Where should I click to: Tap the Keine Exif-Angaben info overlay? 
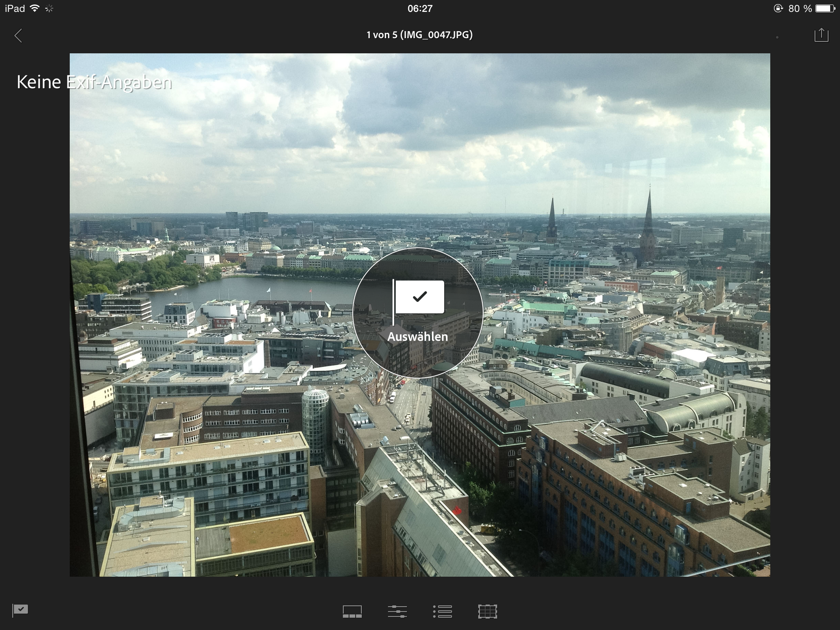pyautogui.click(x=94, y=82)
